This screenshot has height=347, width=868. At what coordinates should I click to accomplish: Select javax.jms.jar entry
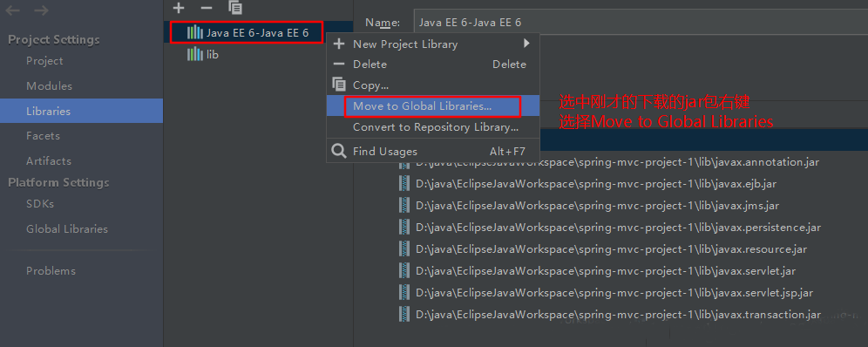[597, 205]
